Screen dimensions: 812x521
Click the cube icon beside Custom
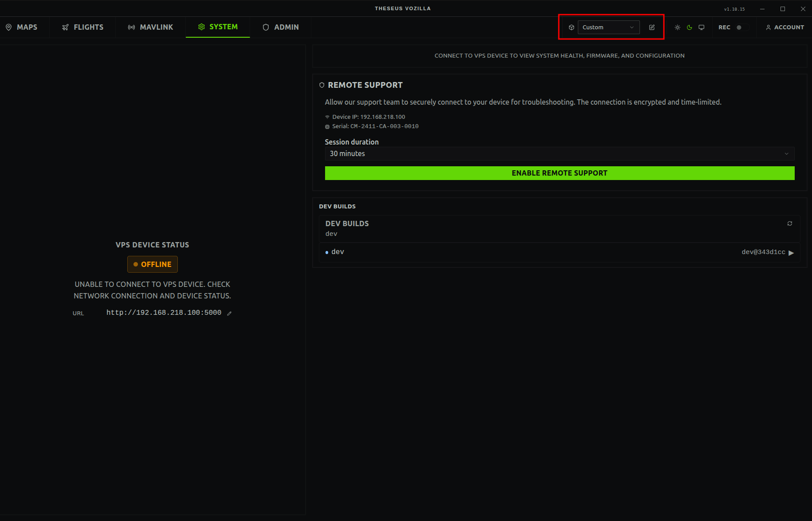[571, 27]
